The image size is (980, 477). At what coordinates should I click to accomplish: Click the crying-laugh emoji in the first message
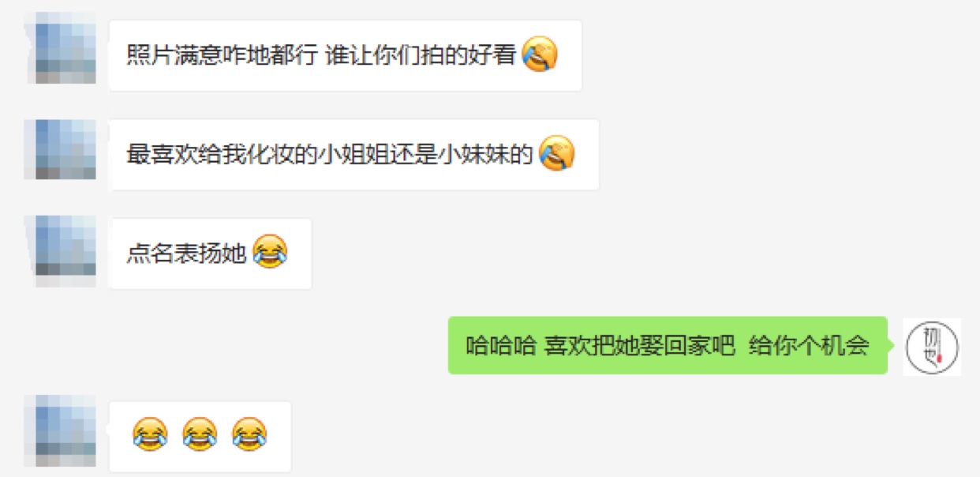point(540,55)
